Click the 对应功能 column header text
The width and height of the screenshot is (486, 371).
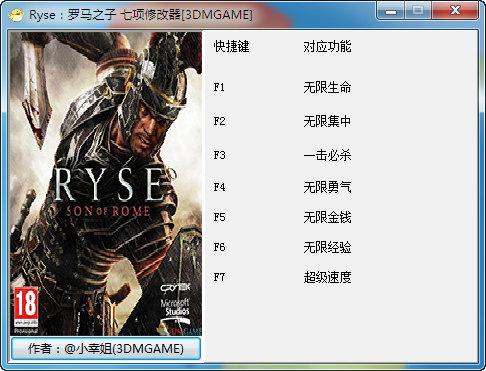point(327,46)
